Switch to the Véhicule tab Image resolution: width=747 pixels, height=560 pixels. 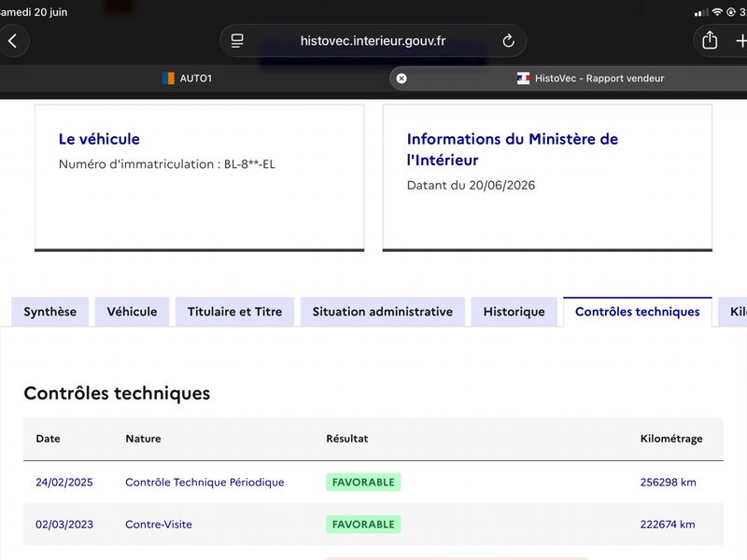132,312
